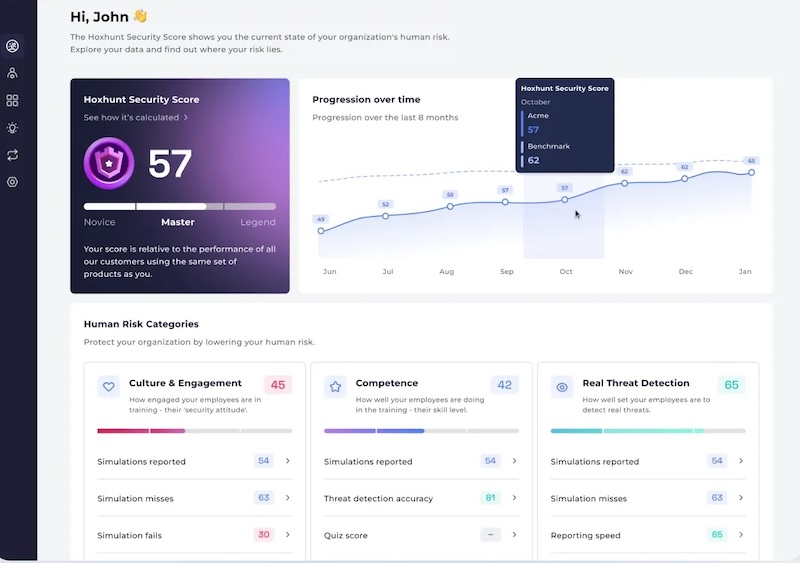Click the Legend level label
This screenshot has height=563, width=800.
[258, 222]
